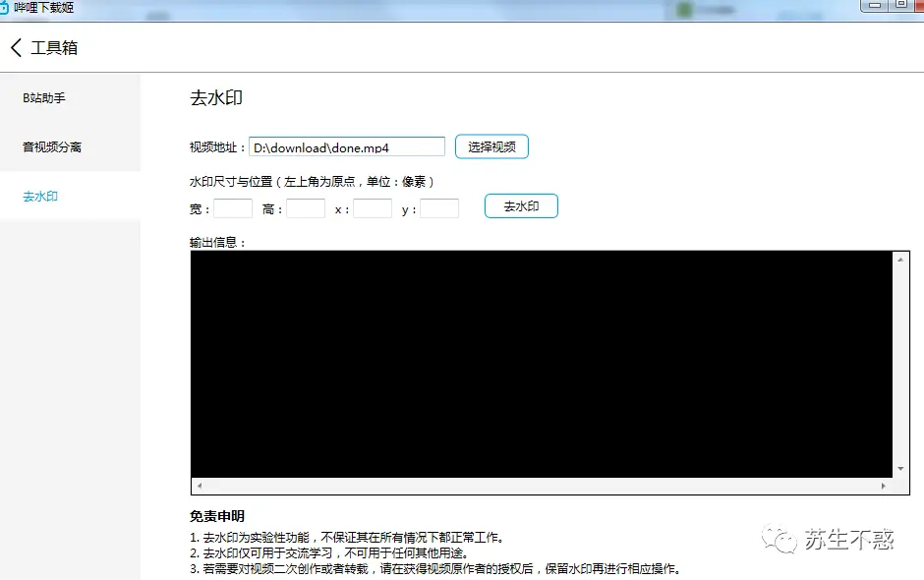Open the 音视频分离 tool

click(51, 146)
